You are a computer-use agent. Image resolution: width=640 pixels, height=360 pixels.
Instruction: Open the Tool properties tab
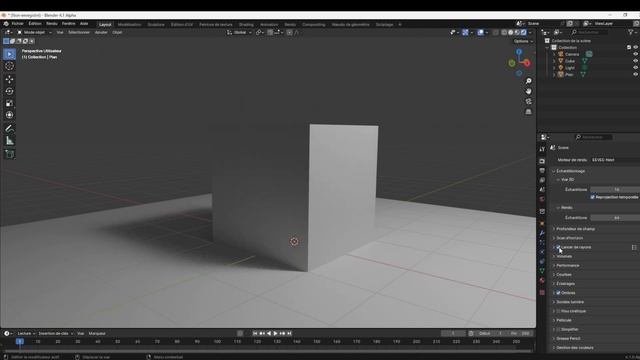coord(542,149)
